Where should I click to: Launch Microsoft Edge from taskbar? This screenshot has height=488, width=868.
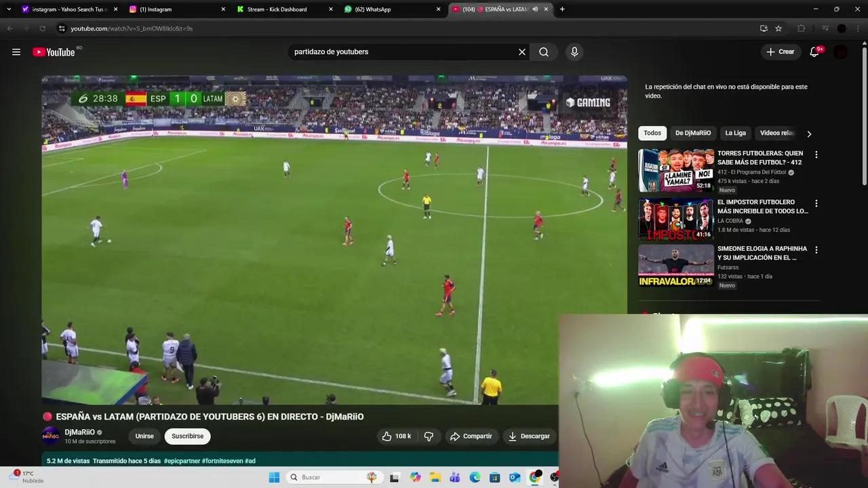pos(475,477)
